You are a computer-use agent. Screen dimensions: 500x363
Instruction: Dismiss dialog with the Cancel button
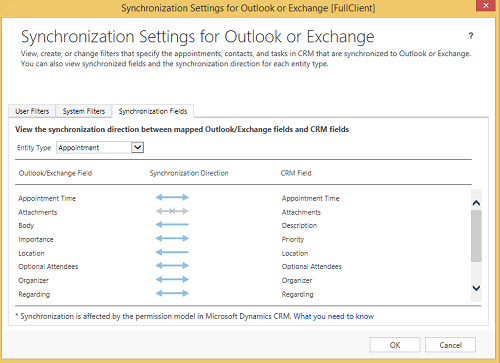(x=450, y=345)
